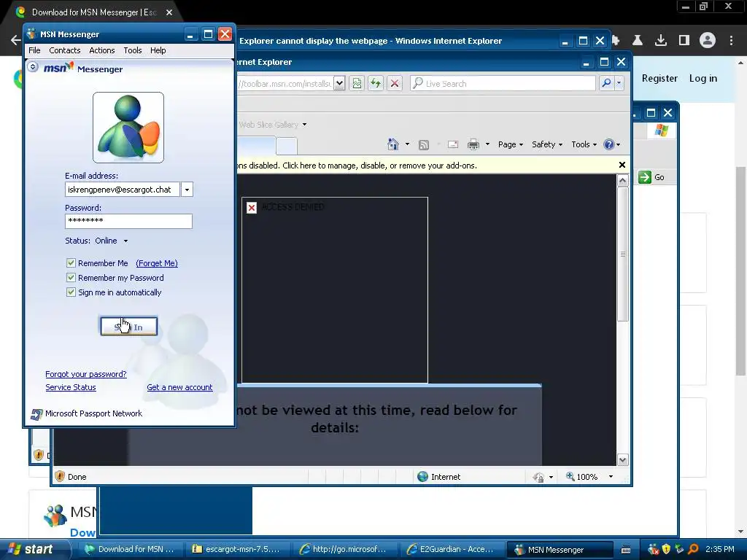Select escargot-msn-7.5 taskbar item
Viewport: 747px width, 560px height.
(x=236, y=549)
